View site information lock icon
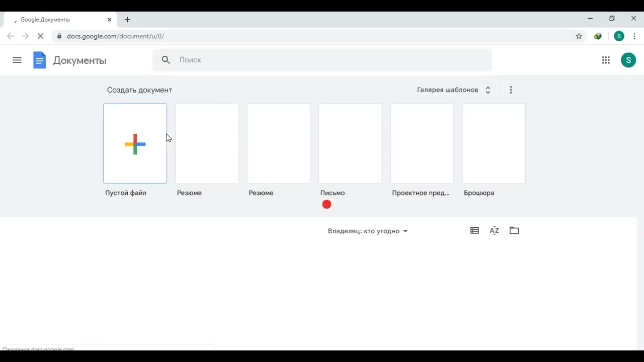 coord(59,36)
